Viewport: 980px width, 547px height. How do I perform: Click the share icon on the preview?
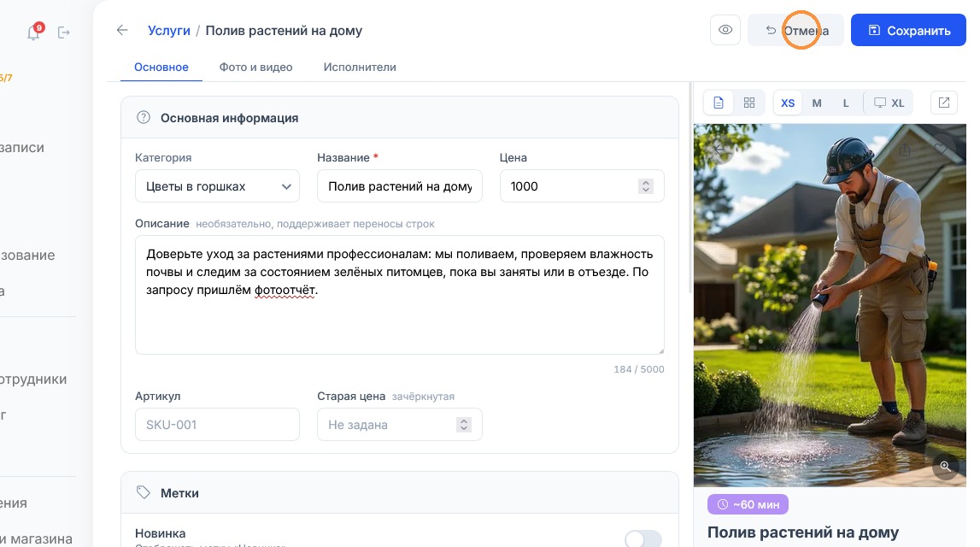point(905,150)
